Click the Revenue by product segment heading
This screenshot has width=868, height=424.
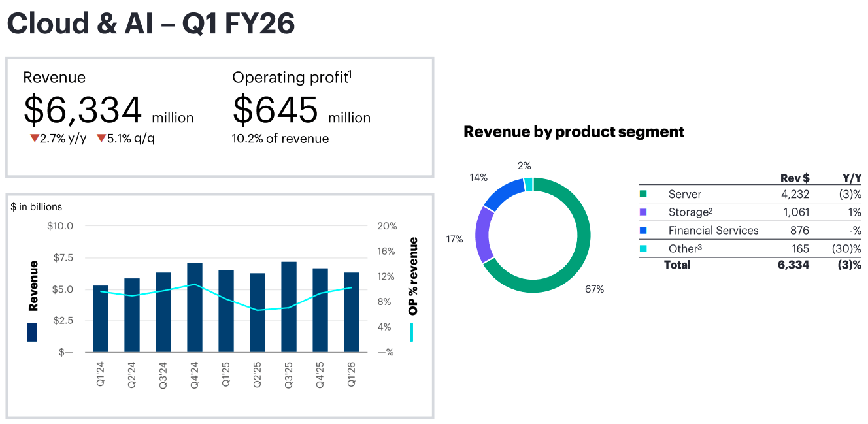574,131
